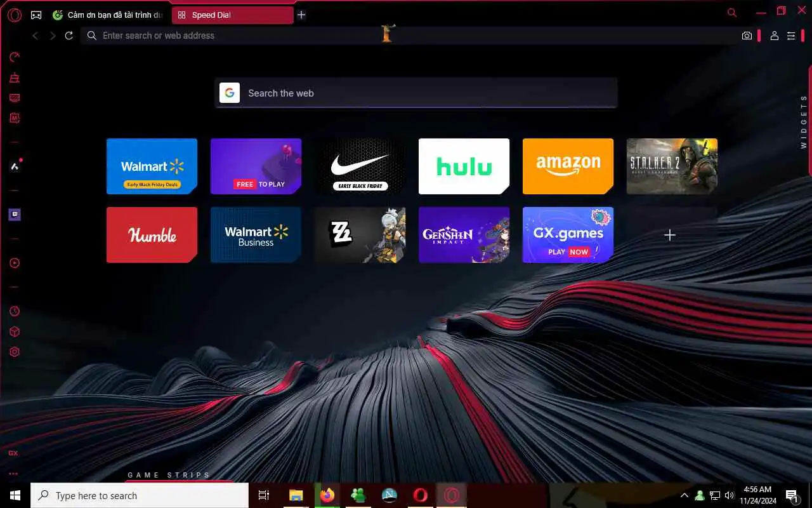This screenshot has width=812, height=508.
Task: Add a new speed dial site
Action: [670, 235]
